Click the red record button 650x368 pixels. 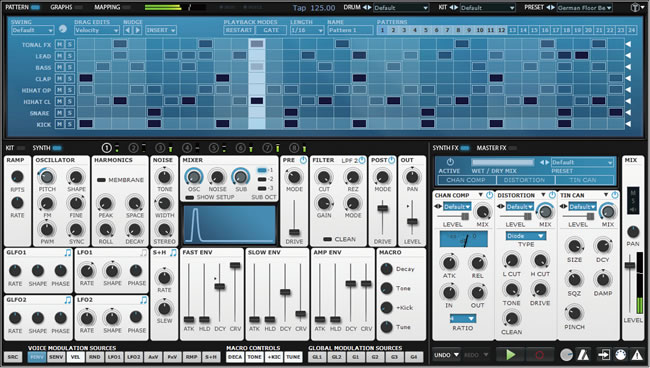[x=539, y=355]
